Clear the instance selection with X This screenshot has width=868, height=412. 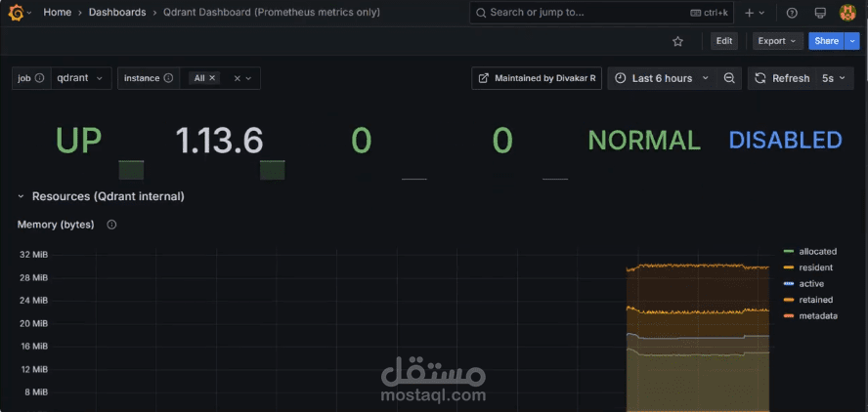point(237,78)
